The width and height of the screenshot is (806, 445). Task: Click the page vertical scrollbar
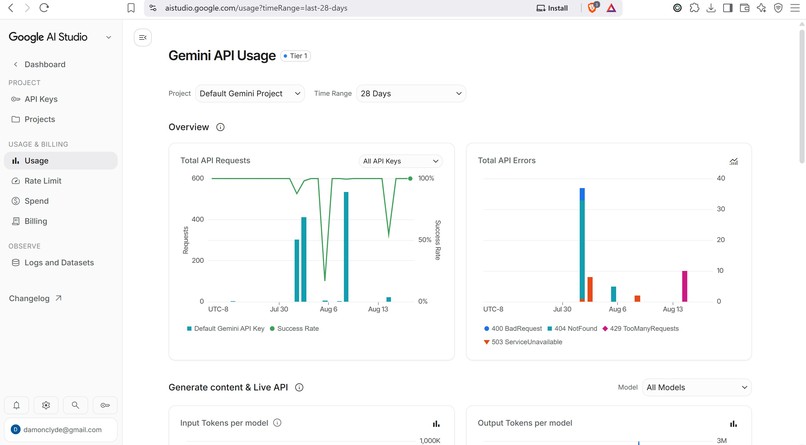(x=801, y=97)
